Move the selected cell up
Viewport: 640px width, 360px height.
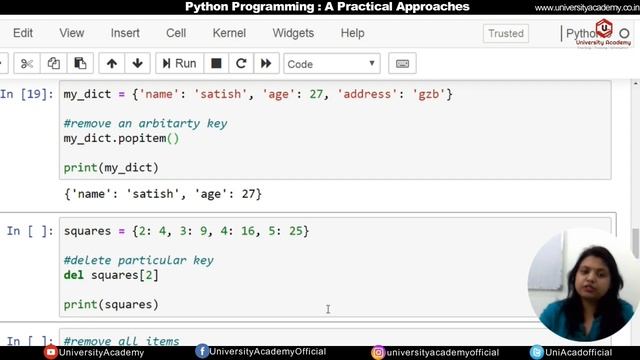(x=112, y=63)
